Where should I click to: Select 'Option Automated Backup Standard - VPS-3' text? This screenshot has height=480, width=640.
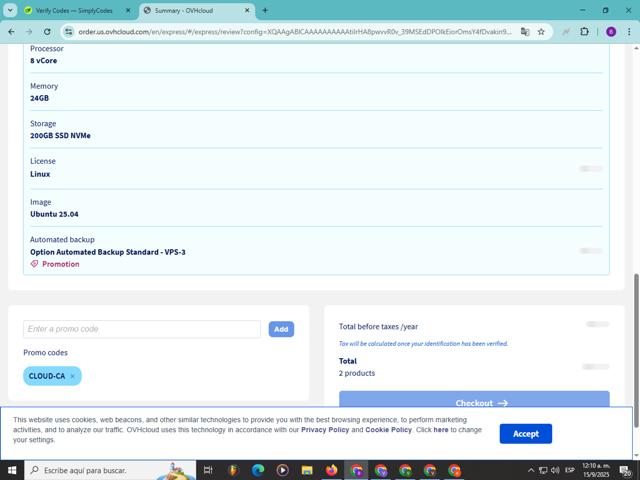[108, 252]
